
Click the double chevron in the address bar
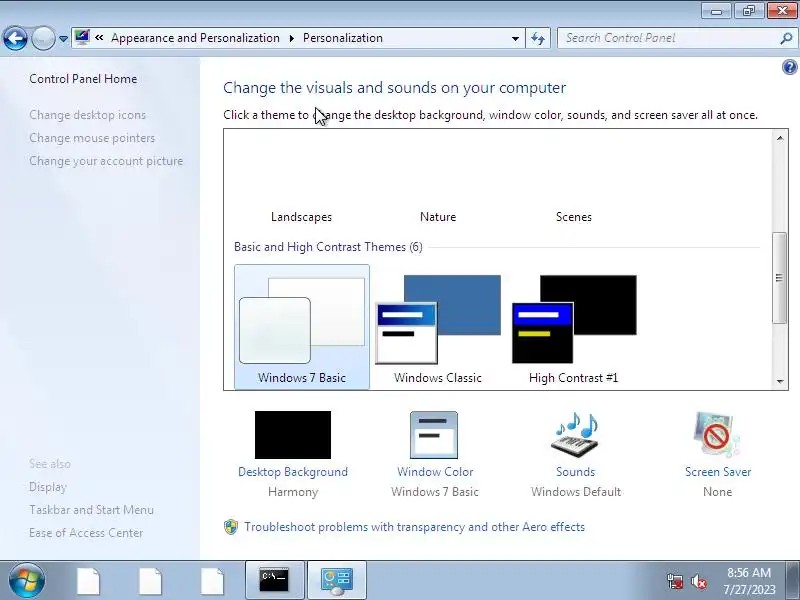[x=99, y=37]
